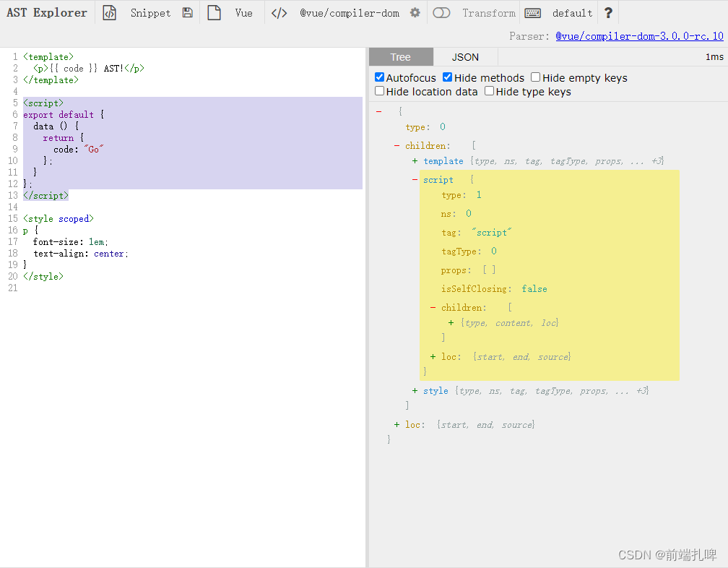
Task: Click the isSelfClosing: false entry
Action: coord(494,289)
